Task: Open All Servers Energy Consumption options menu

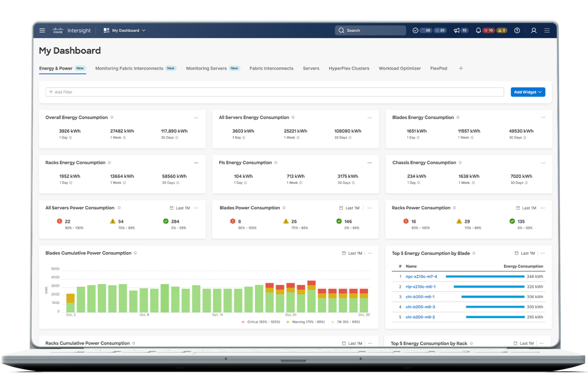Action: (x=369, y=118)
